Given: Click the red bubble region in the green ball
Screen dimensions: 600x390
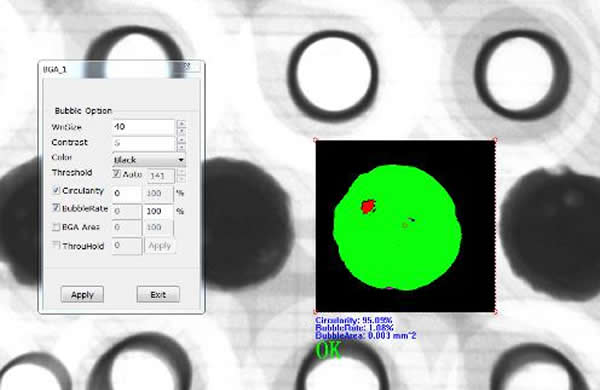Looking at the screenshot, I should pos(368,207).
